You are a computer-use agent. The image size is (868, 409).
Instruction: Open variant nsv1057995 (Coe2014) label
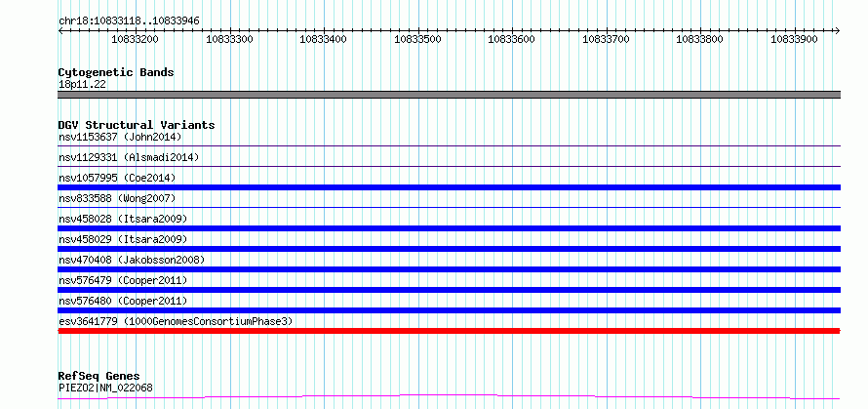pyautogui.click(x=117, y=178)
